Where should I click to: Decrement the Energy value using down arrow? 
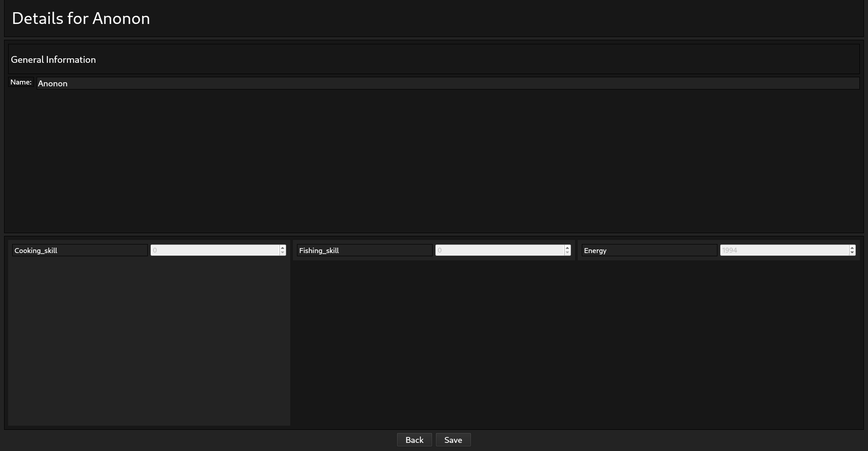click(x=852, y=253)
